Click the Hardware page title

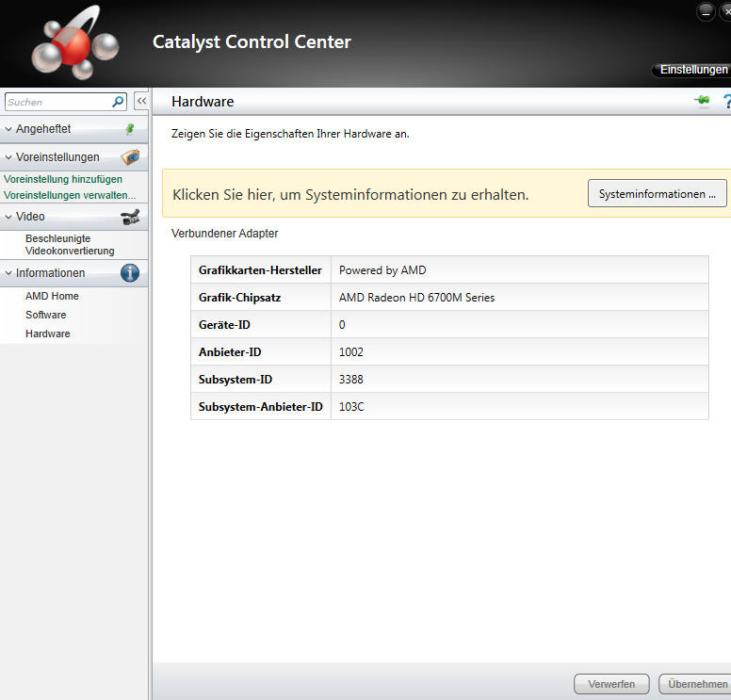click(203, 102)
